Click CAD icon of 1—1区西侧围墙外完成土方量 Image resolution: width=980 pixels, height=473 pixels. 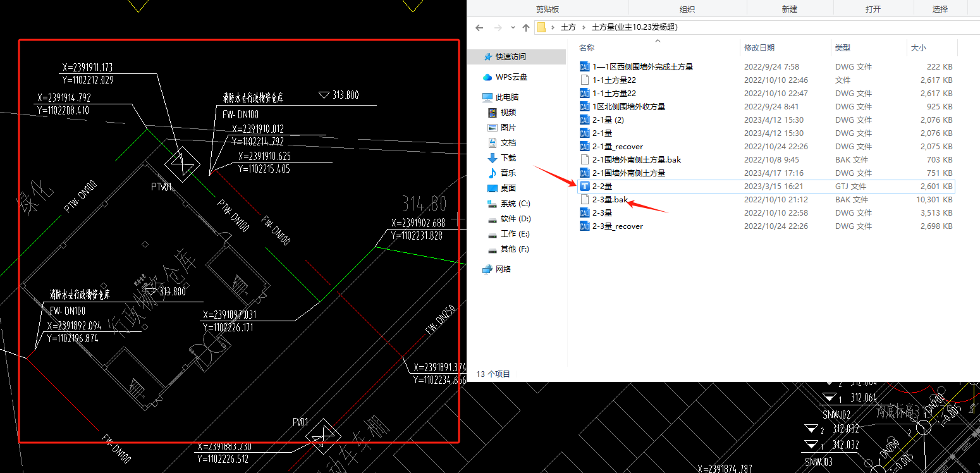tap(585, 66)
